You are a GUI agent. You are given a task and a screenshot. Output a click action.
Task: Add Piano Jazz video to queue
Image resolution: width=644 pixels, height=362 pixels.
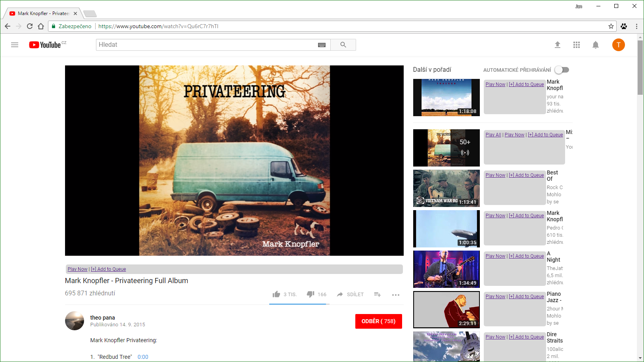(526, 297)
